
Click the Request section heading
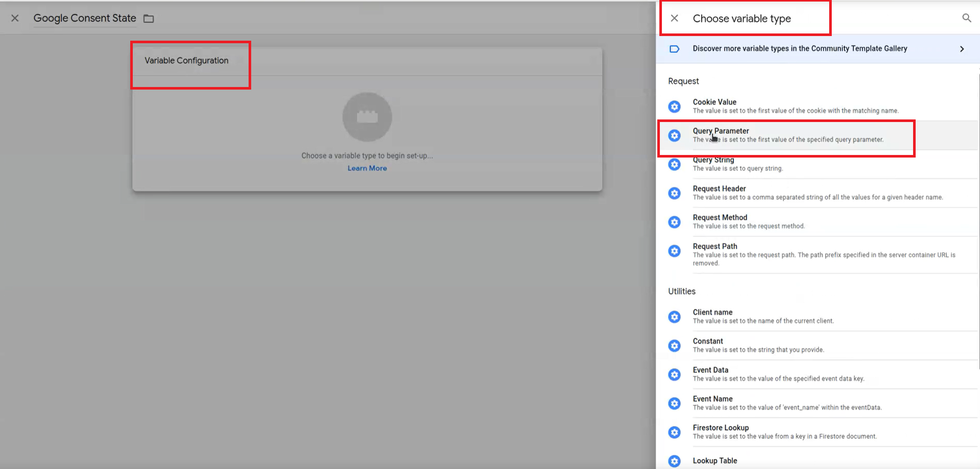click(684, 81)
